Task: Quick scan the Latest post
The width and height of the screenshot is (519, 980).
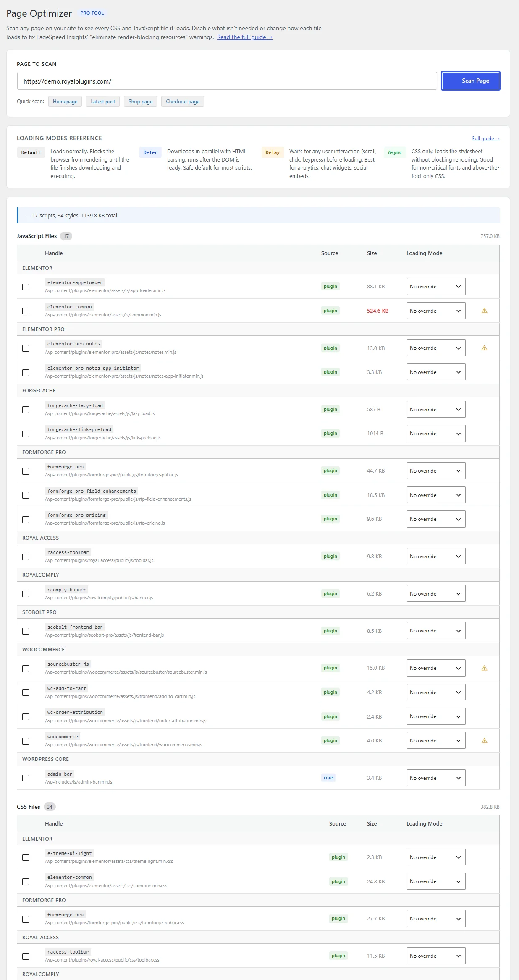Action: [x=103, y=102]
